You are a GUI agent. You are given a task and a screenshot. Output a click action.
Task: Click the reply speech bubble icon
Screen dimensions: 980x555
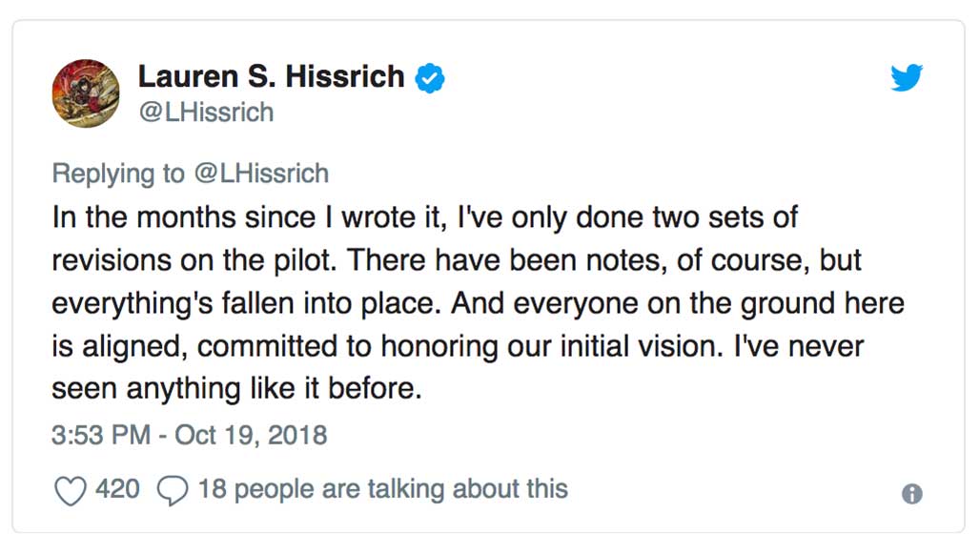pyautogui.click(x=173, y=490)
